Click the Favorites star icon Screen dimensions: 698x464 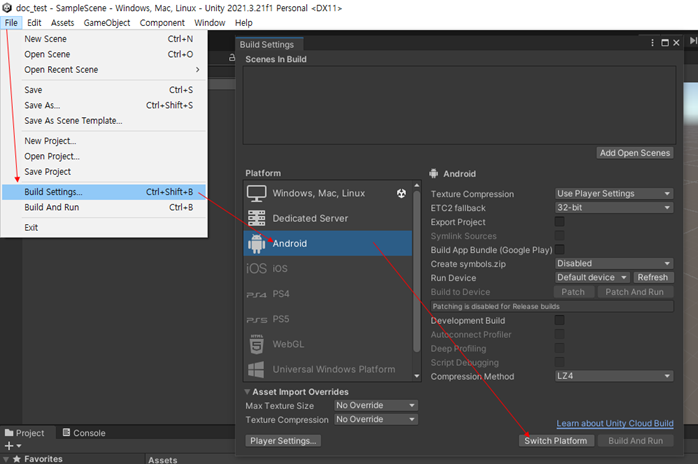point(17,459)
